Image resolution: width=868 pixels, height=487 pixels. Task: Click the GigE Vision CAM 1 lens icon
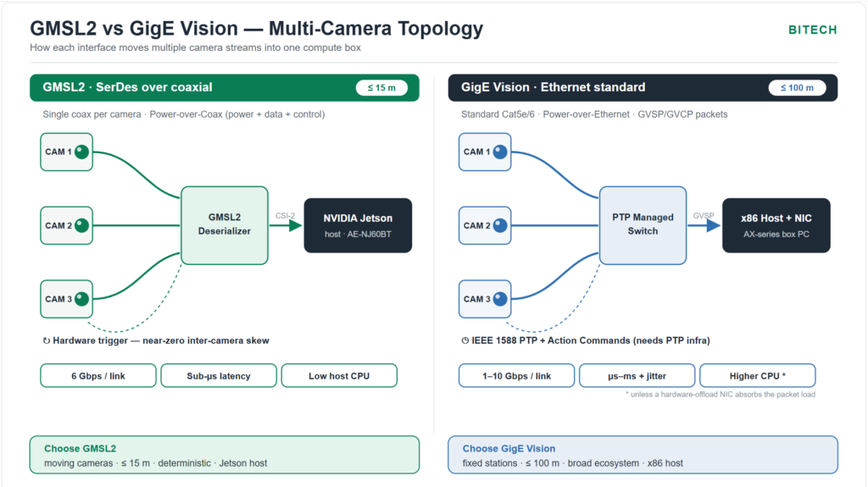[x=500, y=152]
